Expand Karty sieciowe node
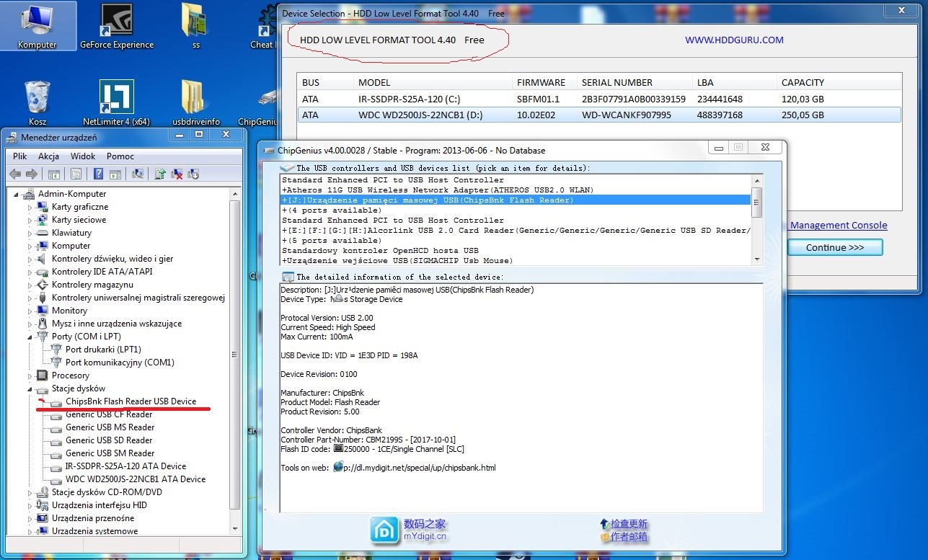Image resolution: width=928 pixels, height=560 pixels. click(30, 220)
